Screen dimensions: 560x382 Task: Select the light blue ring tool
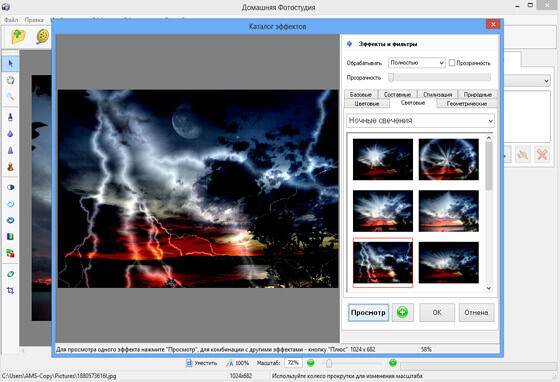point(10,203)
